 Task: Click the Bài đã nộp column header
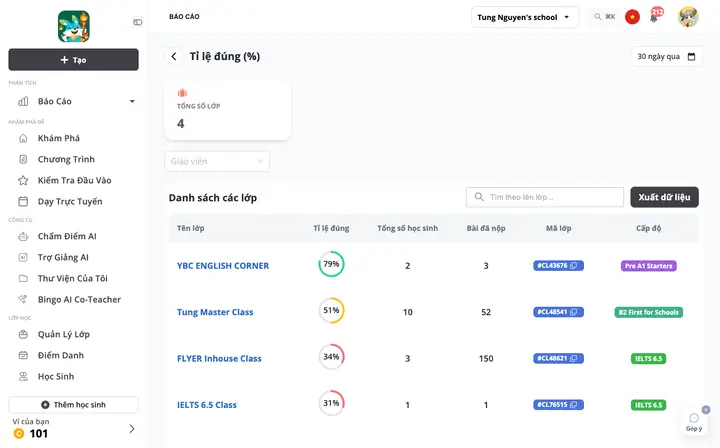486,228
